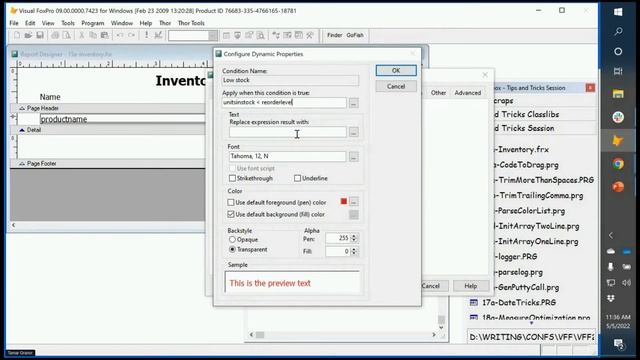Screen dimensions: 640x360
Task: Select the Transparent backstyle radio button
Action: click(x=232, y=249)
